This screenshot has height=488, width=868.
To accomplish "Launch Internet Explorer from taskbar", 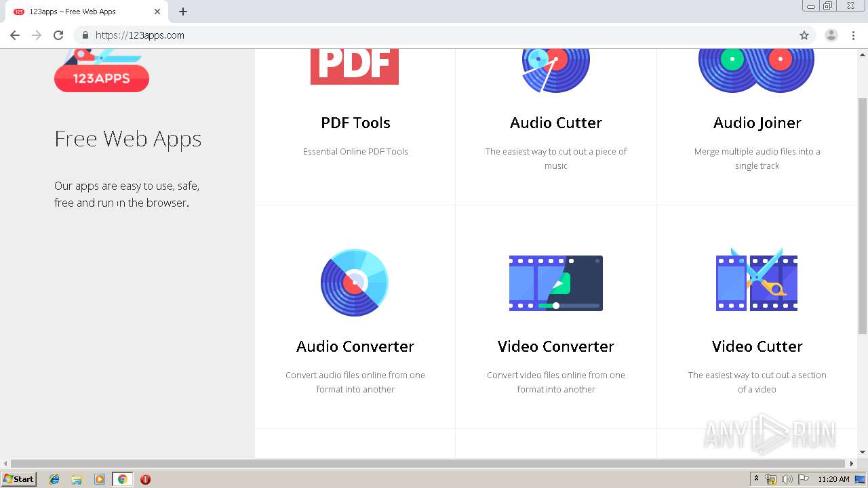I will pyautogui.click(x=54, y=479).
